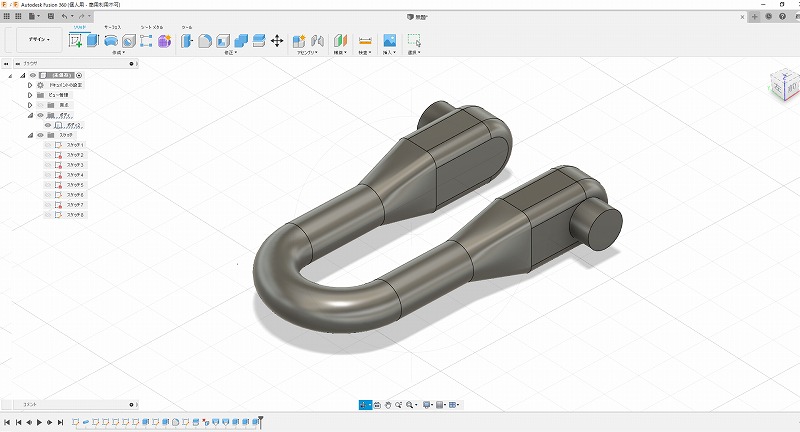The width and height of the screenshot is (800, 432).
Task: Activate the Move/Copy cross-arrows tool
Action: 277,40
